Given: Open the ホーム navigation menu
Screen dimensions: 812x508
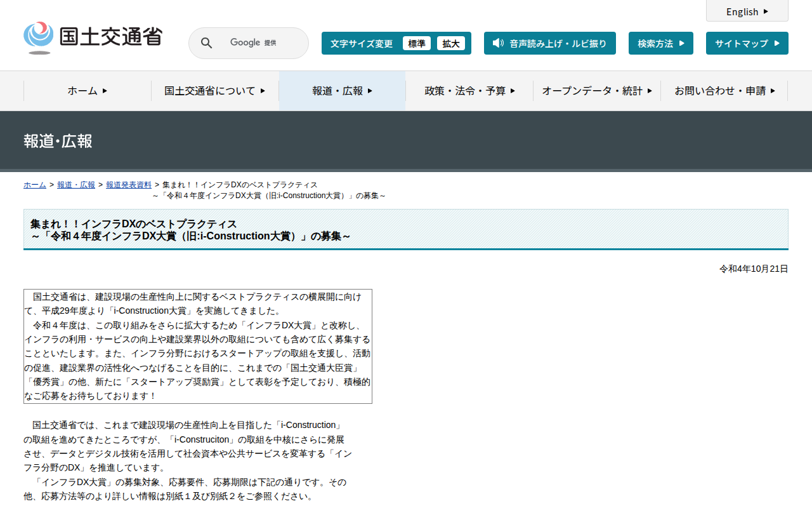Looking at the screenshot, I should click(88, 91).
